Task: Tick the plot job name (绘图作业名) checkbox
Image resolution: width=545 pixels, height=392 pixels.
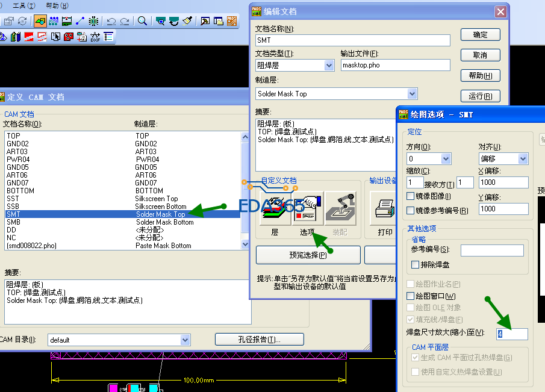Action: pos(411,284)
